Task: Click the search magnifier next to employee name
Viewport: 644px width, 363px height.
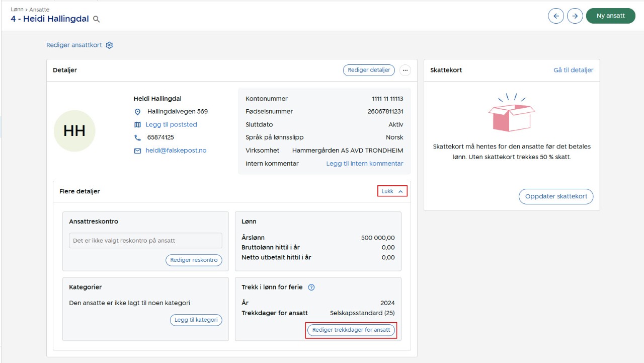Action: pyautogui.click(x=97, y=19)
